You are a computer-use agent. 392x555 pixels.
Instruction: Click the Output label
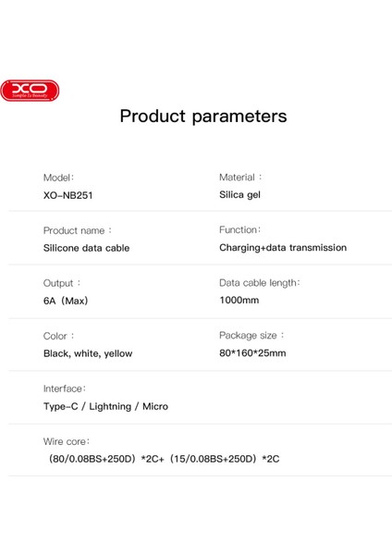pyautogui.click(x=62, y=283)
